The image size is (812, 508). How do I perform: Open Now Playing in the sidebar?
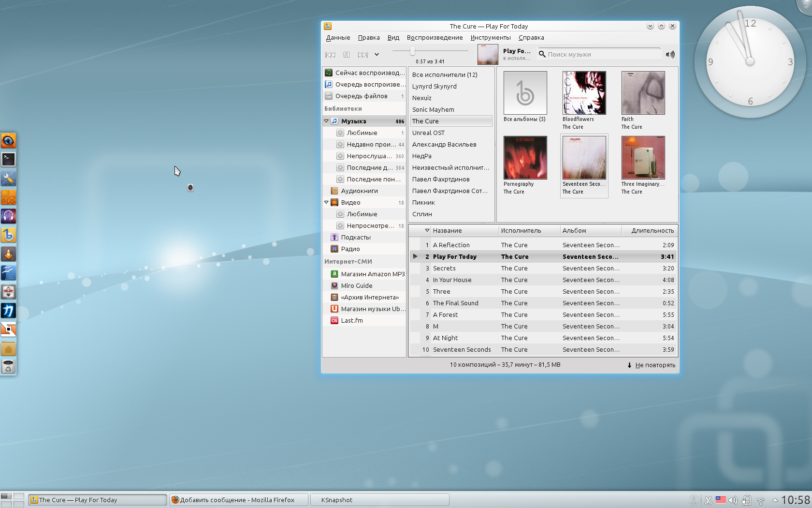click(364, 73)
